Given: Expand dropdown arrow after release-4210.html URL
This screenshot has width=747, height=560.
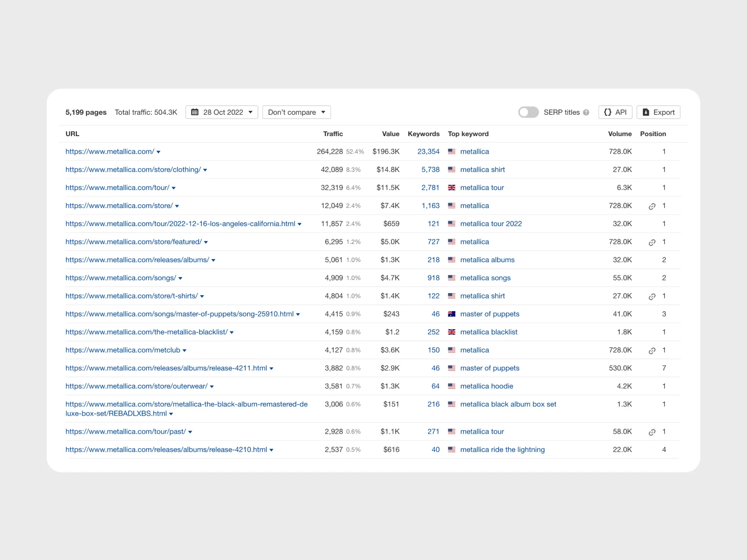Looking at the screenshot, I should pos(271,450).
